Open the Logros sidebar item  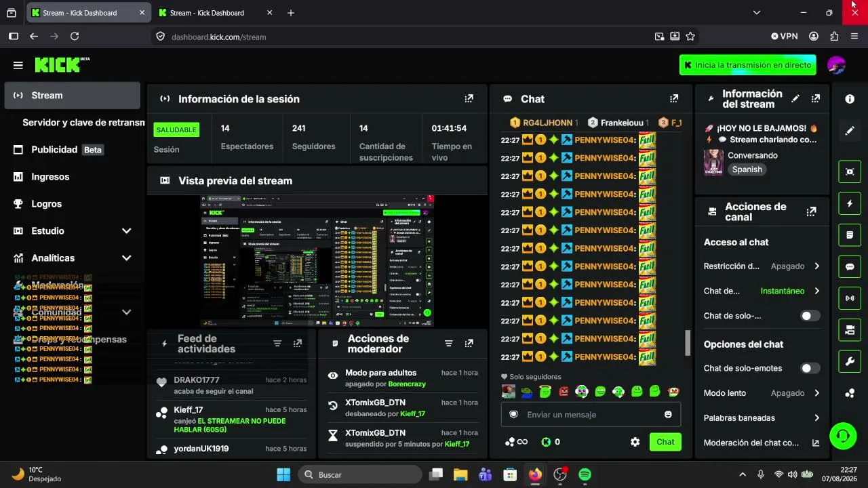pos(72,204)
